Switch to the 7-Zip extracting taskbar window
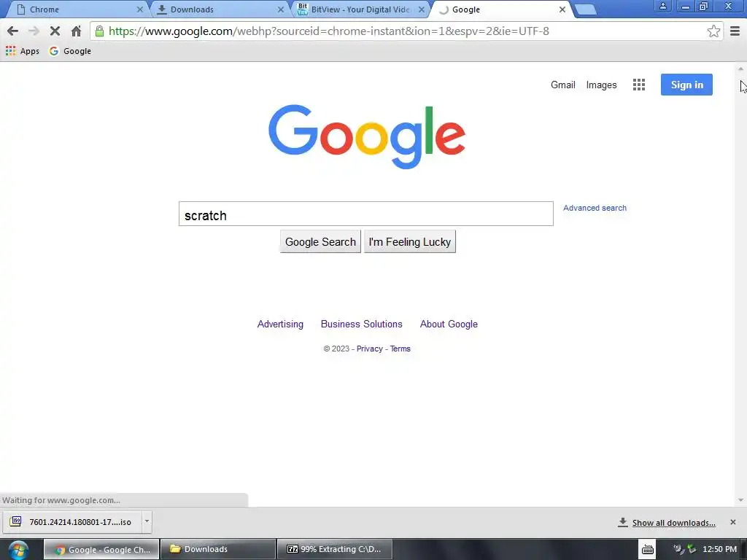The height and width of the screenshot is (560, 747). click(335, 550)
